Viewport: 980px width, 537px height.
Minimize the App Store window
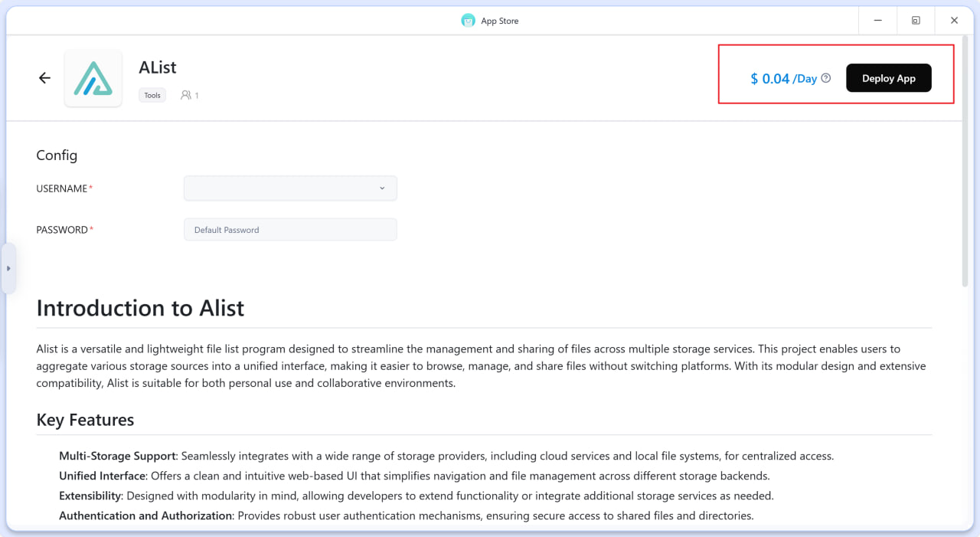(x=876, y=21)
